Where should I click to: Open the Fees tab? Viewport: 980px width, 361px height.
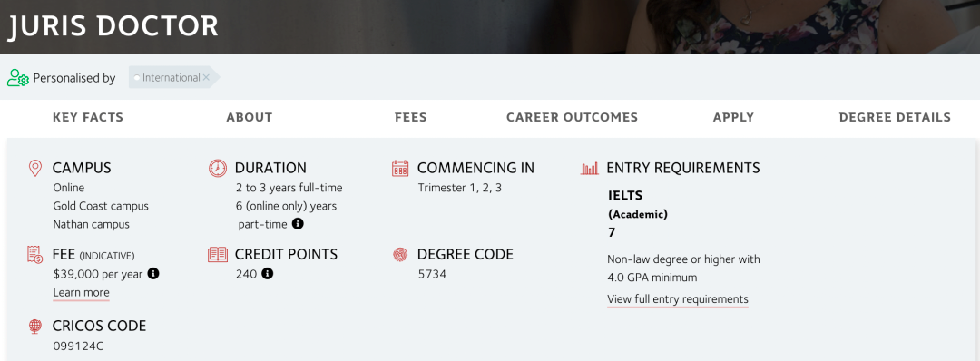pos(411,117)
